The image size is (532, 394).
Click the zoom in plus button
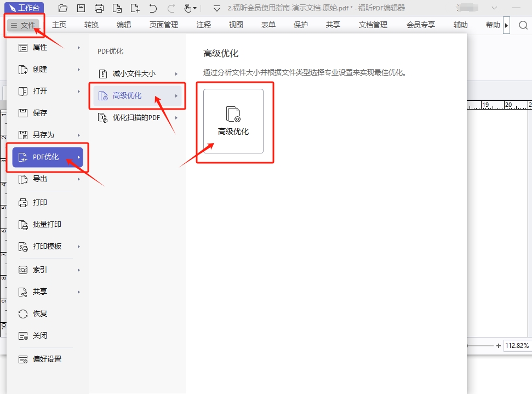(x=499, y=346)
